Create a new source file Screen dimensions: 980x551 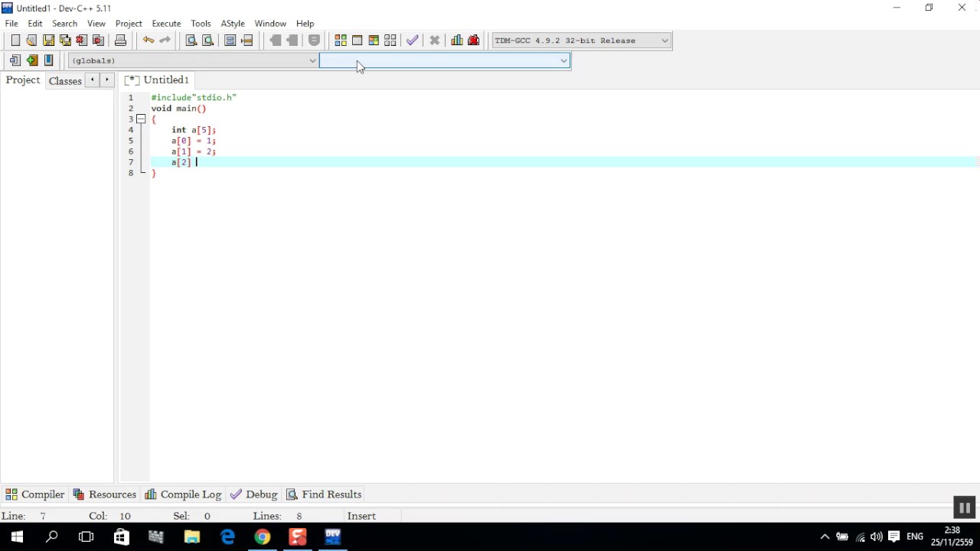15,41
